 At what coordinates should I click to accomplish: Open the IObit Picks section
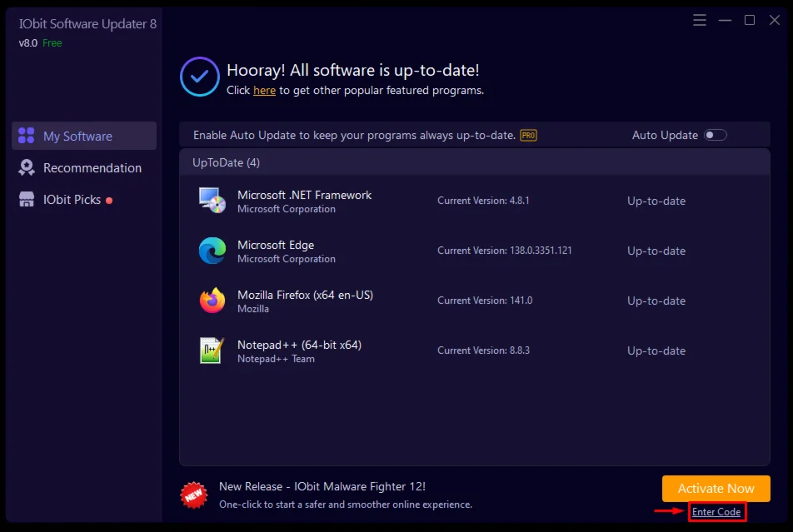click(x=72, y=200)
